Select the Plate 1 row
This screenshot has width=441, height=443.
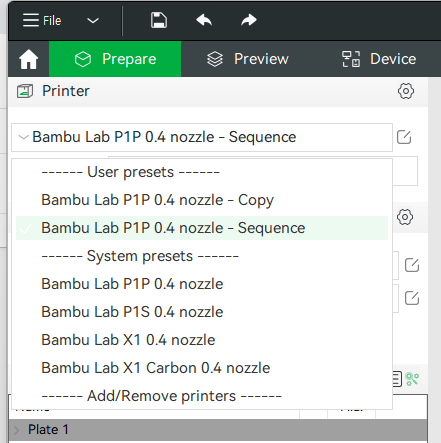click(218, 430)
